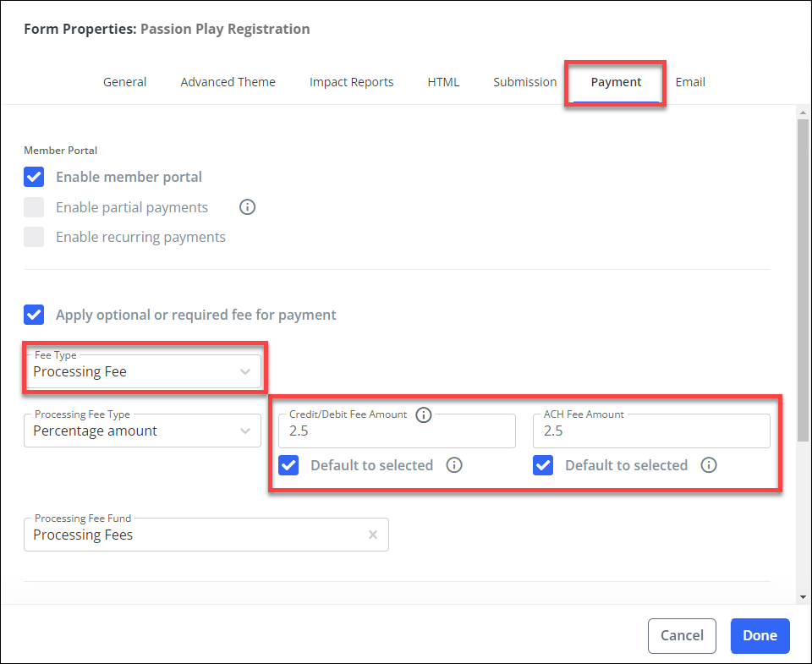Clear the Processing Fee Fund with X icon
Screen dimensions: 812x664
(373, 535)
